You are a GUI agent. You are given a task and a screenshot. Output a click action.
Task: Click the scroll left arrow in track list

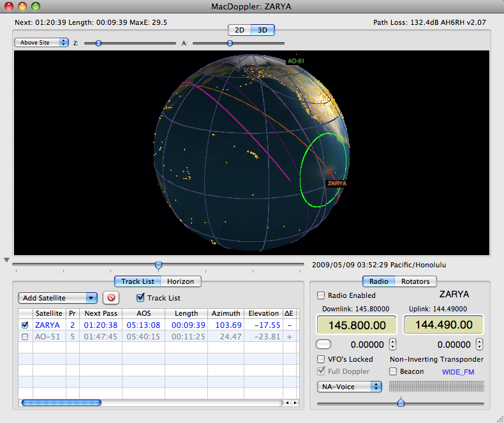287,403
